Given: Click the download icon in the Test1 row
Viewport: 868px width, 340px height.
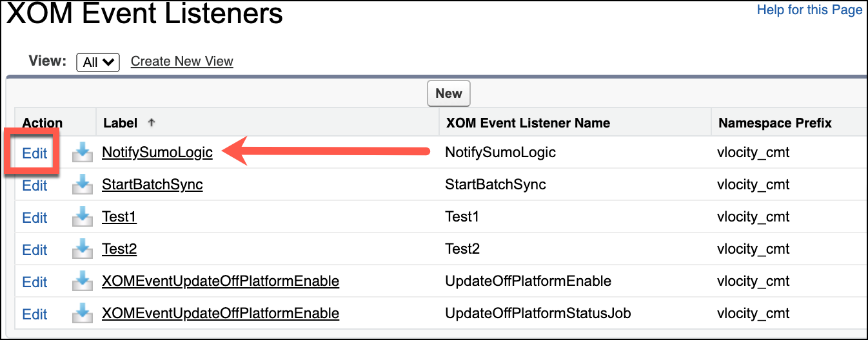Looking at the screenshot, I should point(83,217).
